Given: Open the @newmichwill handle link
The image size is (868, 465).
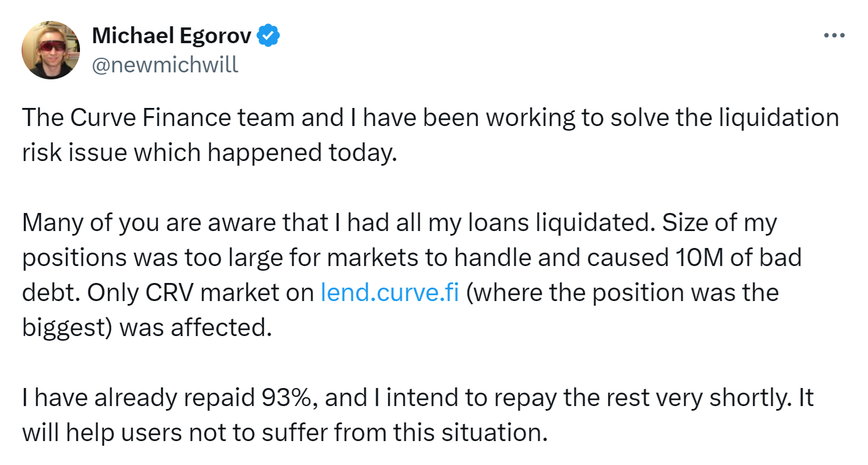Looking at the screenshot, I should 165,64.
